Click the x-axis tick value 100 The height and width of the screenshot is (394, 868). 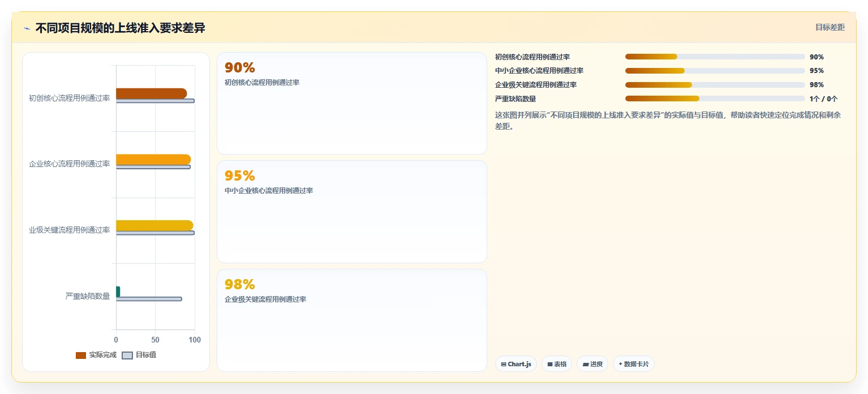[195, 340]
